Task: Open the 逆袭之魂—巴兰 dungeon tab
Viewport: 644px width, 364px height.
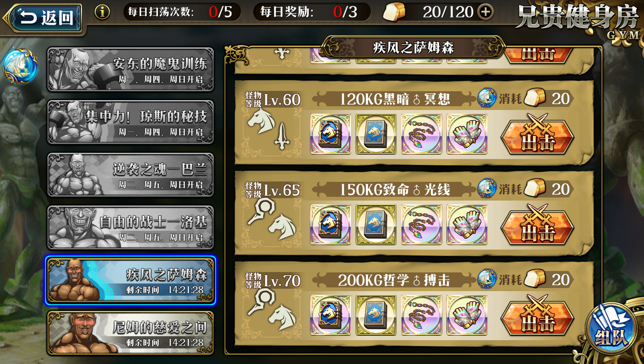Action: [130, 175]
